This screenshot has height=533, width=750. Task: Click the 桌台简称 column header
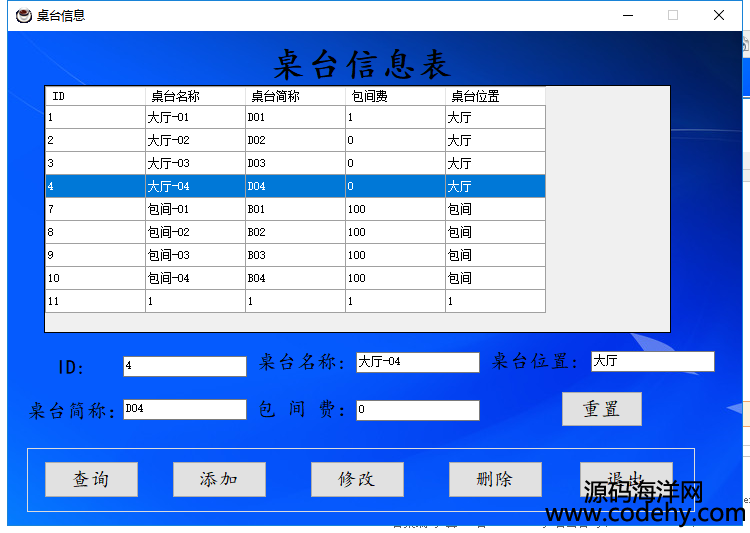point(295,96)
